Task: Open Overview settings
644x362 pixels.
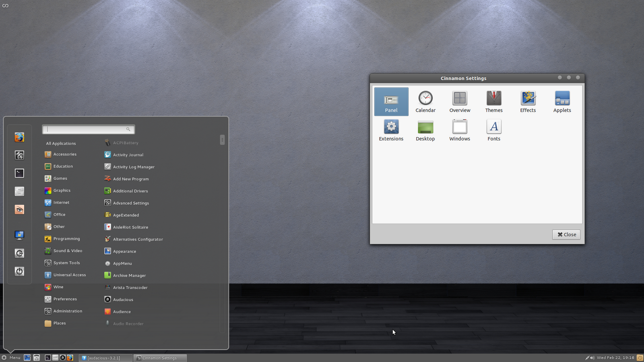Action: [x=459, y=101]
